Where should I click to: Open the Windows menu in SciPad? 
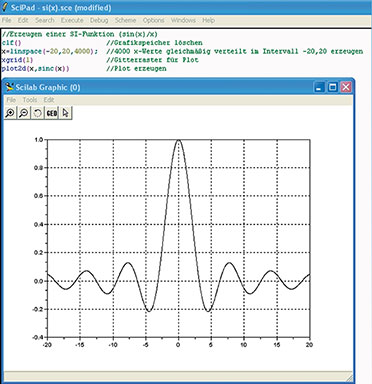(183, 20)
